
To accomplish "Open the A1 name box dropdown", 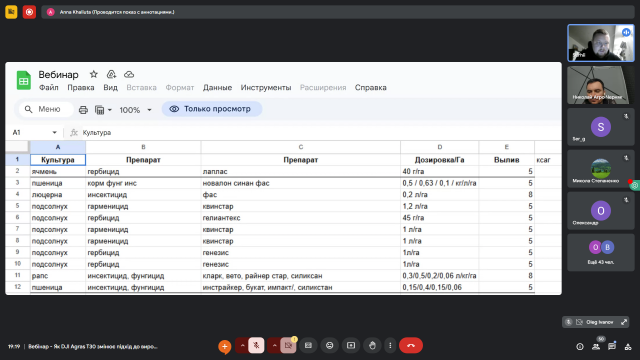I will click(54, 132).
